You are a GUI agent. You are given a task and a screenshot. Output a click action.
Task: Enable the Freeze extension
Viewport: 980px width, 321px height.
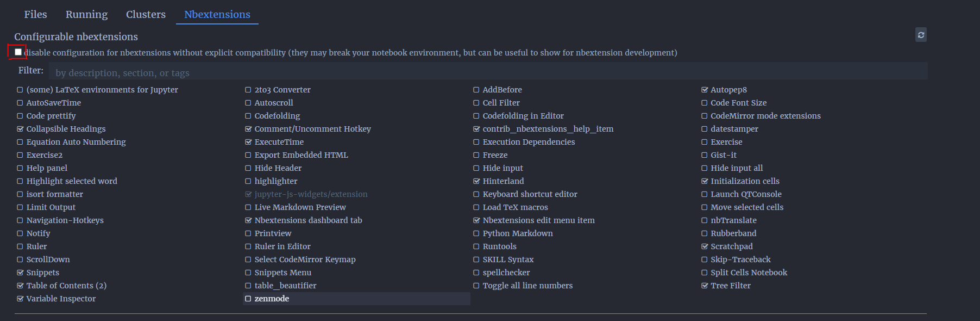pos(476,155)
